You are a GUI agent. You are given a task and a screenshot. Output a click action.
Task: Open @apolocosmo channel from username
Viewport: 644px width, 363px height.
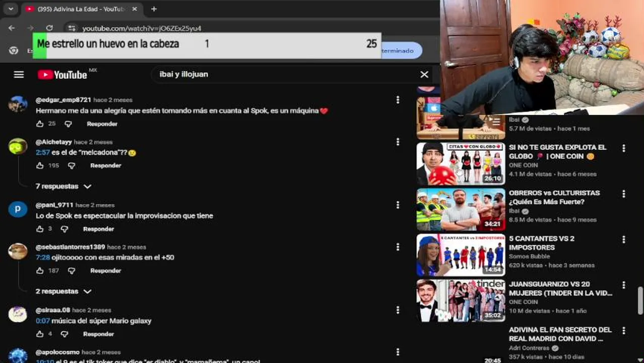[x=57, y=352]
